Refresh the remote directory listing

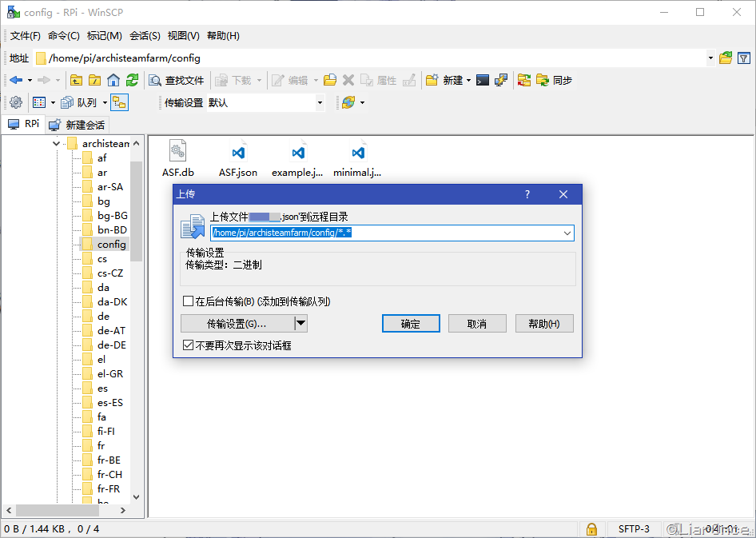132,80
